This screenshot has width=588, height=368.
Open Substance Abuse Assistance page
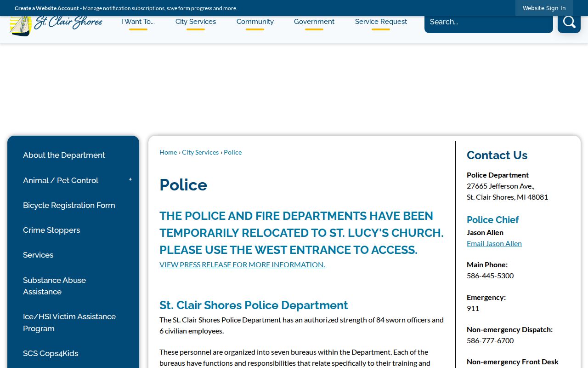coord(54,286)
